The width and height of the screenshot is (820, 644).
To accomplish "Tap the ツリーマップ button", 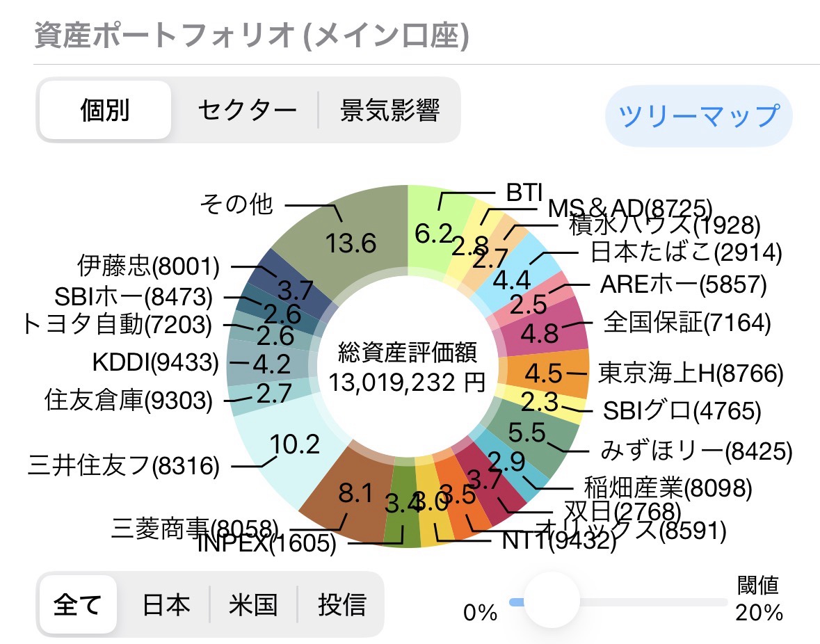I will point(698,115).
